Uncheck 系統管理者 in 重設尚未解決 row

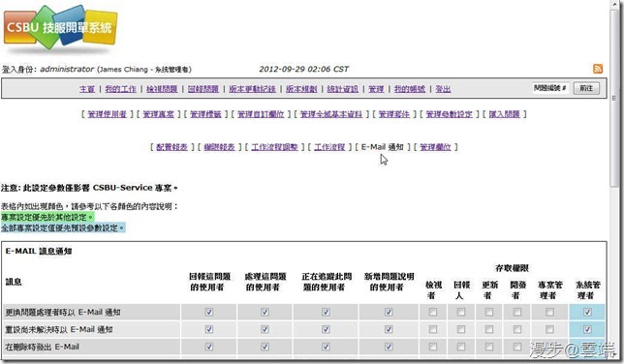point(587,329)
